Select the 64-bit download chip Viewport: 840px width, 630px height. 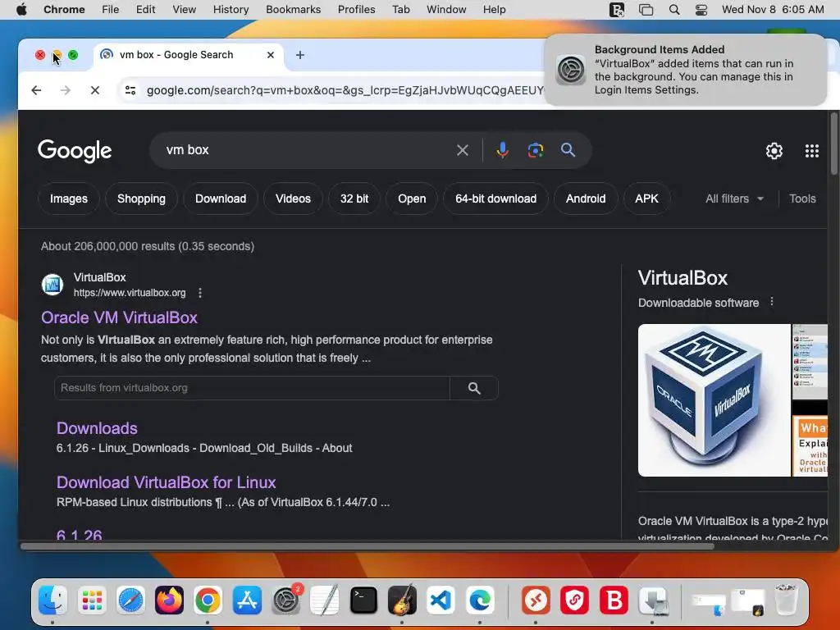pyautogui.click(x=495, y=199)
